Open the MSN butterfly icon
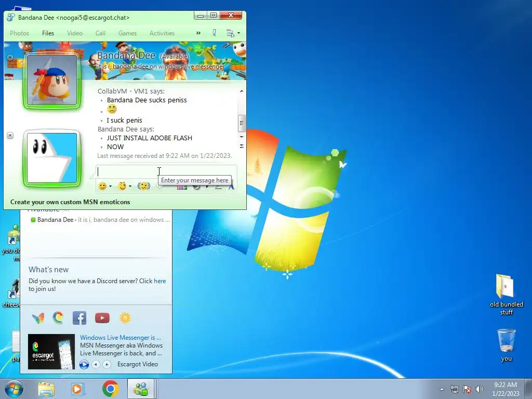This screenshot has height=399, width=532. pyautogui.click(x=38, y=318)
